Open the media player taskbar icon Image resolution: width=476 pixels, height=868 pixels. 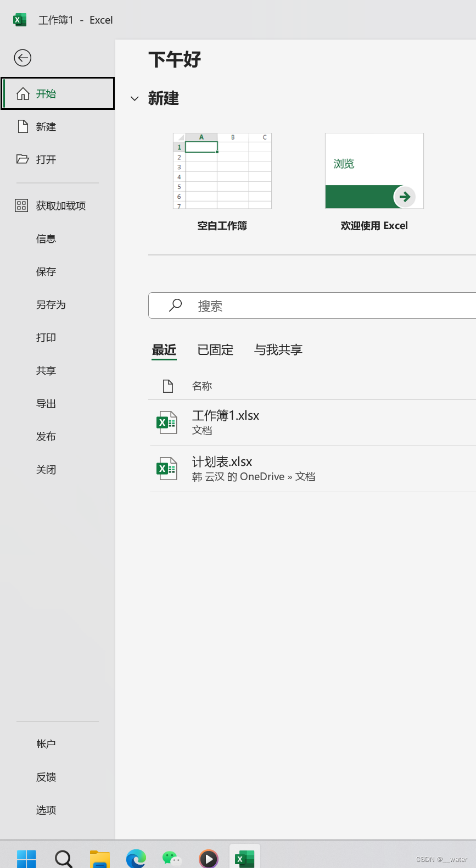pyautogui.click(x=209, y=858)
